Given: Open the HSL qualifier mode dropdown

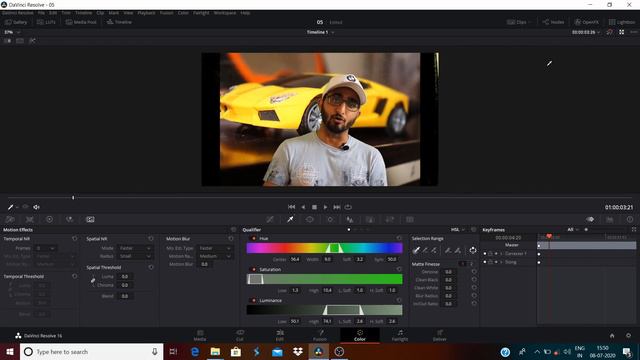Looking at the screenshot, I should (458, 230).
